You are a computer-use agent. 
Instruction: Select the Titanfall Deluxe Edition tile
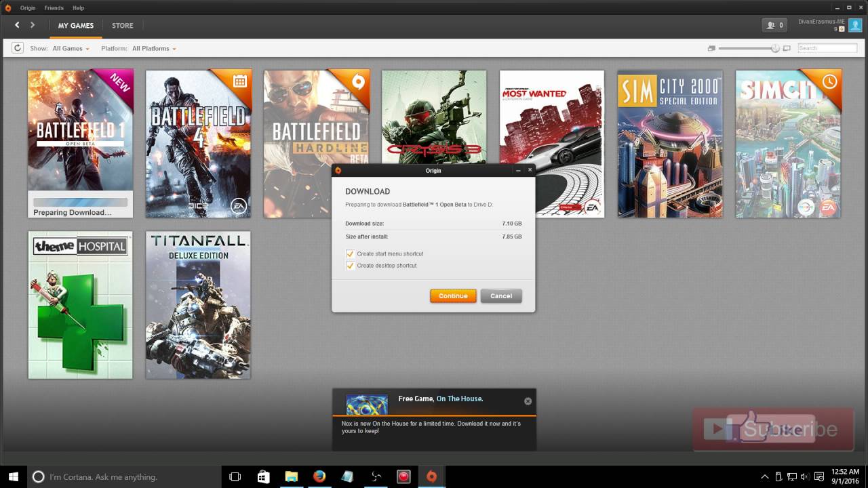click(198, 305)
